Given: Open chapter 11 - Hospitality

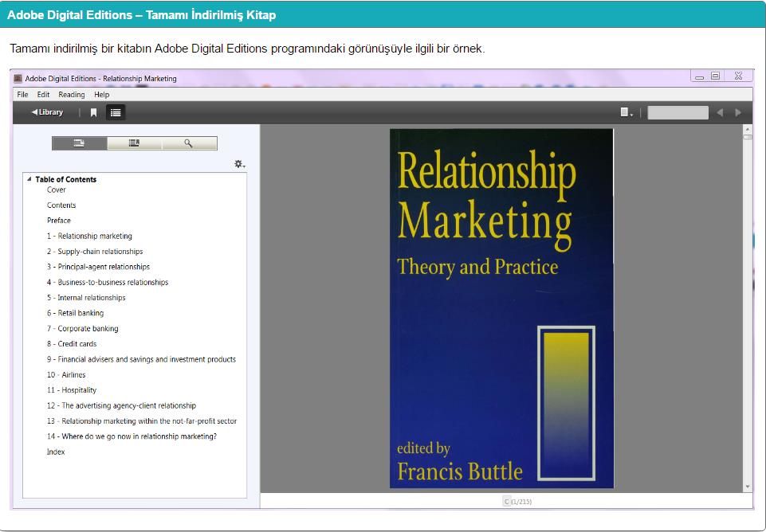Looking at the screenshot, I should 72,390.
